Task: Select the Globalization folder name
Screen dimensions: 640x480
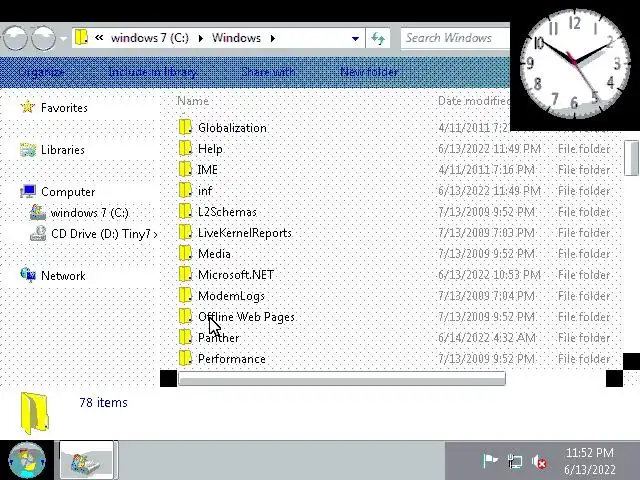Action: 232,128
